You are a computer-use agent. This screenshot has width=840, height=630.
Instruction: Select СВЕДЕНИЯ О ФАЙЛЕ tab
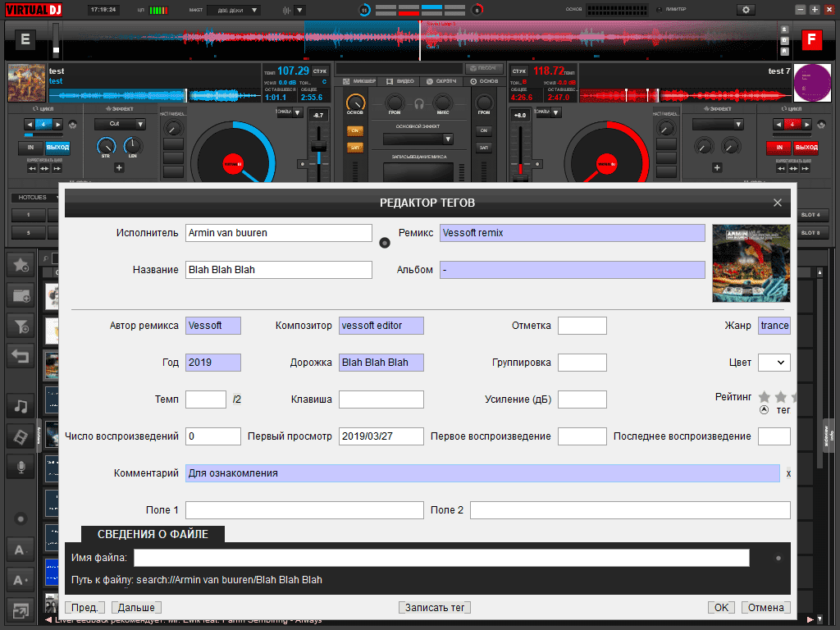point(153,534)
